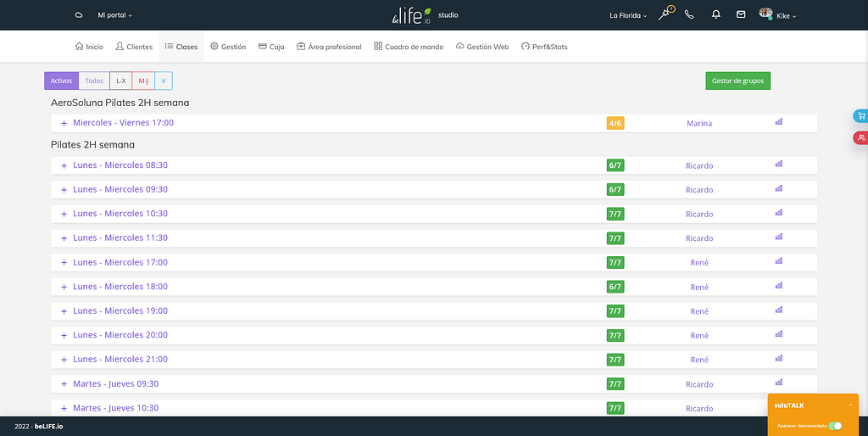The height and width of the screenshot is (436, 868).
Task: Expand the Lunes - Miercoles 08:30 group
Action: click(x=64, y=165)
